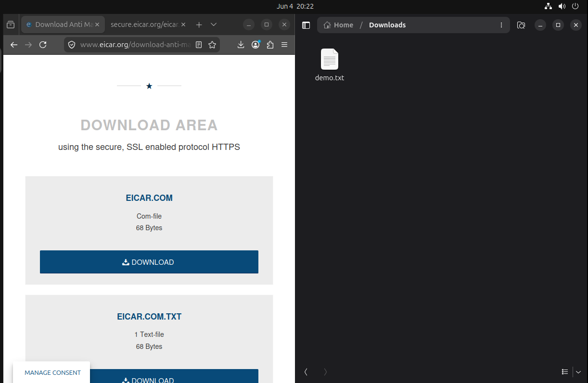The image size is (588, 383).
Task: Toggle list view in Files
Action: coord(565,371)
